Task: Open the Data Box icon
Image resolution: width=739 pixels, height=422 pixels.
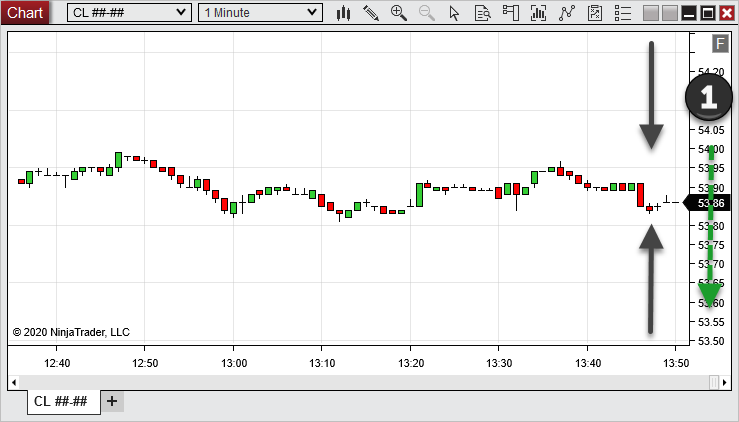Action: coord(483,13)
